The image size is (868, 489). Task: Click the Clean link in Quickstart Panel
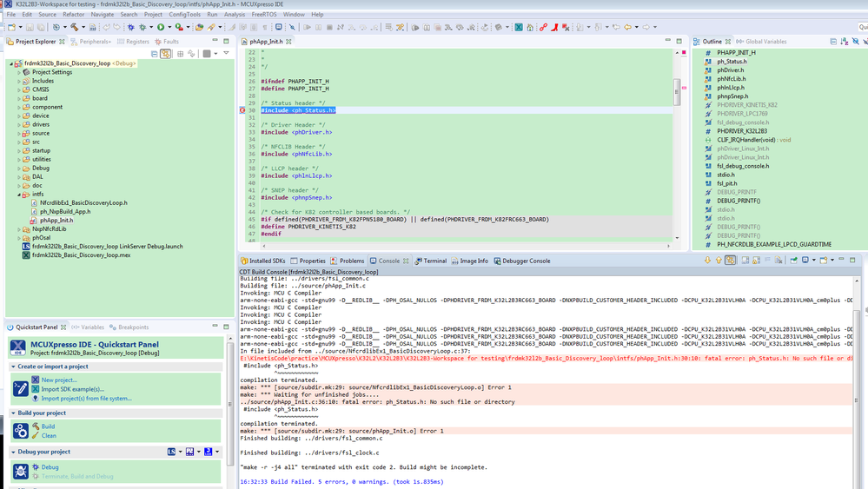tap(49, 435)
